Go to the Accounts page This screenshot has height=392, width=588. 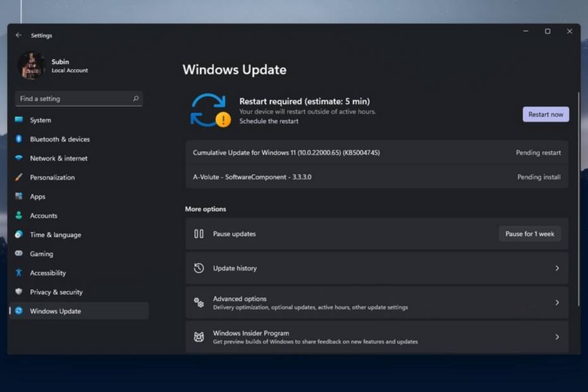(79, 216)
